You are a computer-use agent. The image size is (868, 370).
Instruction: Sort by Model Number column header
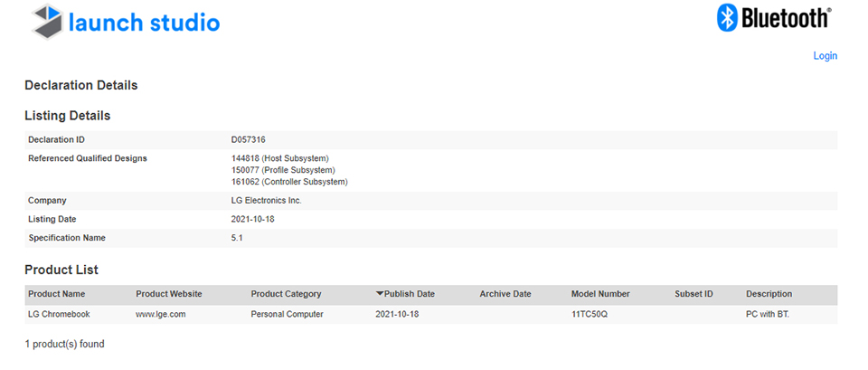coord(600,294)
